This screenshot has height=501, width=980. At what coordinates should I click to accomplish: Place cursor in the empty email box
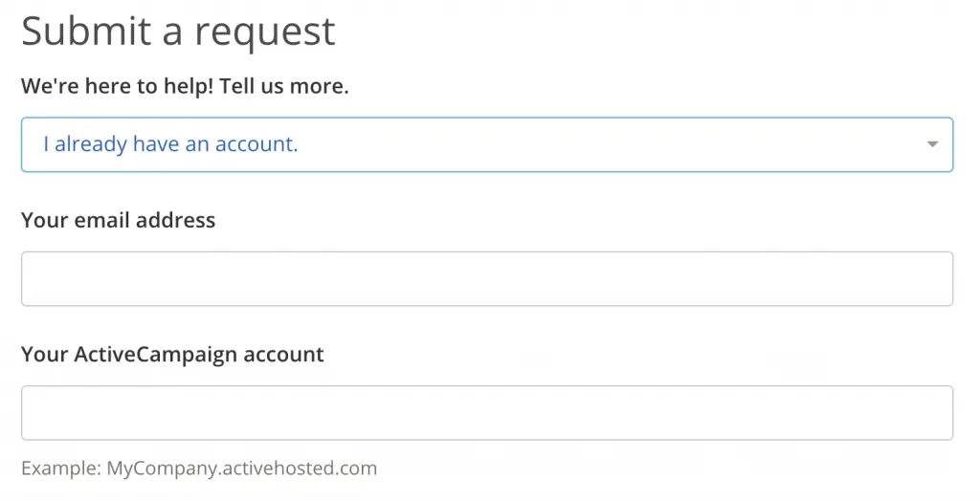point(486,278)
